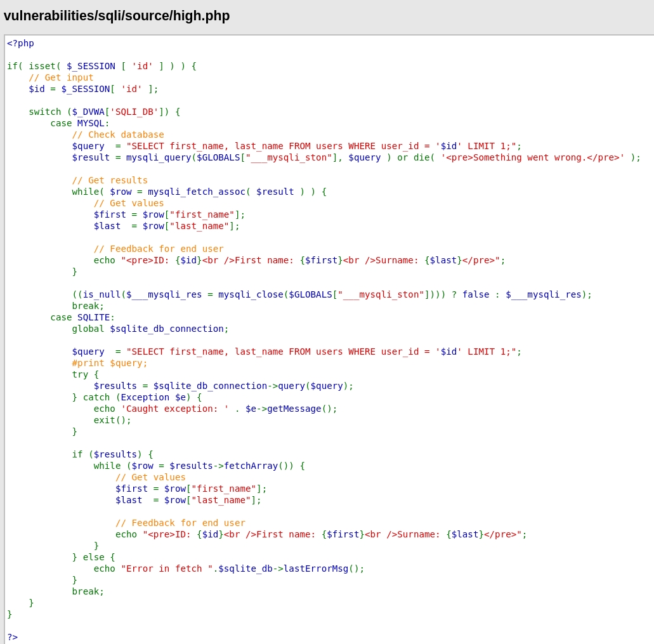This screenshot has width=654, height=644.
Task: Click the 'global $sqlite_db_connection;' statement
Action: [x=150, y=329]
